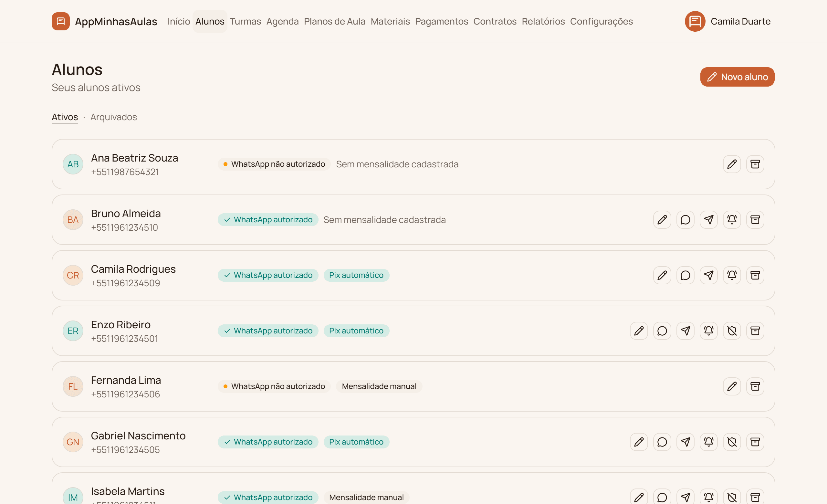Archive Enzo Ribeiro
Image resolution: width=827 pixels, height=504 pixels.
(x=755, y=331)
